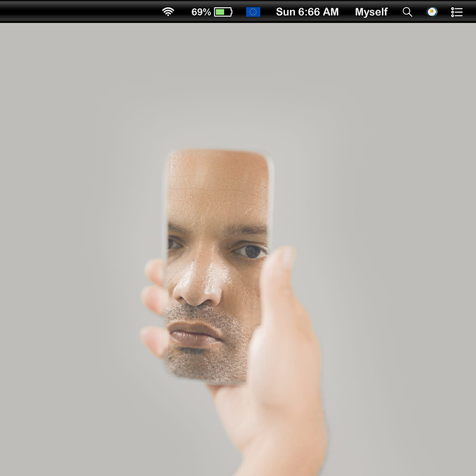Open Spotlight search magnifier icon
The height and width of the screenshot is (476, 476).
[407, 12]
